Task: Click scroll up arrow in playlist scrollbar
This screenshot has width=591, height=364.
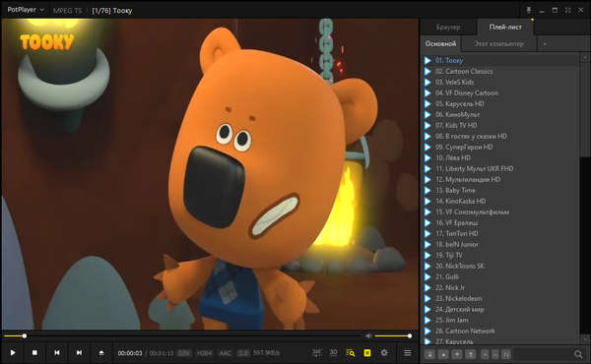Action: click(585, 58)
